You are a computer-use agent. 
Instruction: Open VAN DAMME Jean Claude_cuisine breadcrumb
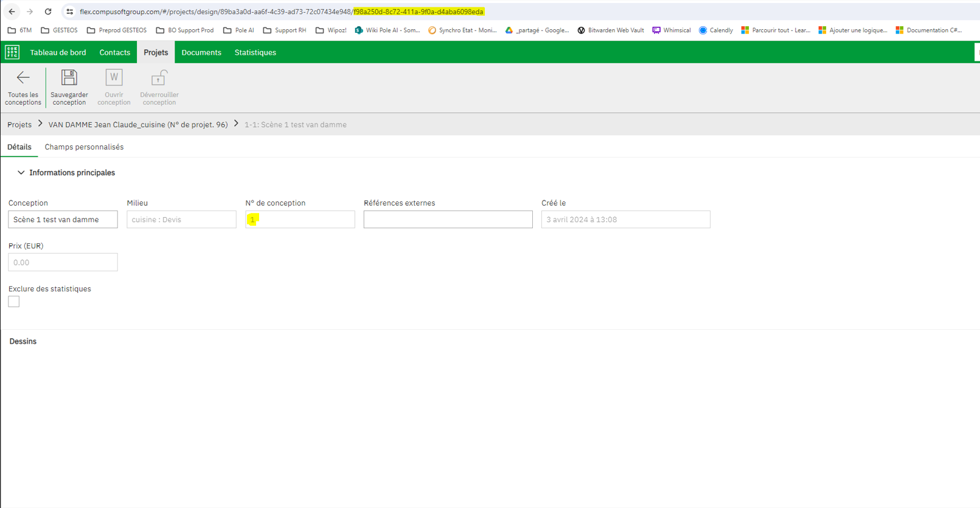point(138,125)
